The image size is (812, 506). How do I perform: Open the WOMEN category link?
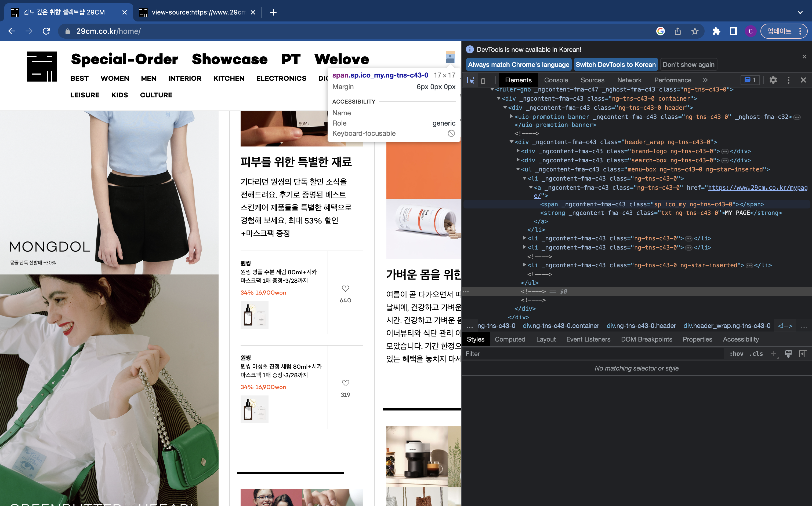point(114,78)
